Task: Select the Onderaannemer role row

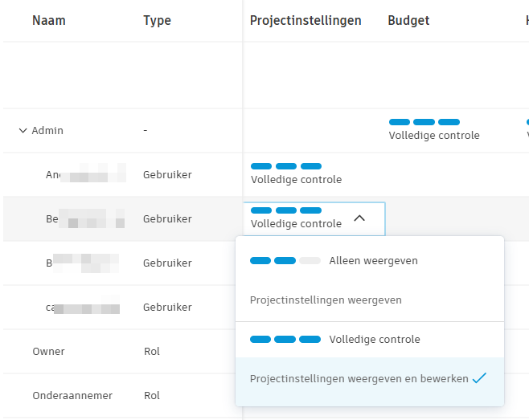Action: point(72,396)
